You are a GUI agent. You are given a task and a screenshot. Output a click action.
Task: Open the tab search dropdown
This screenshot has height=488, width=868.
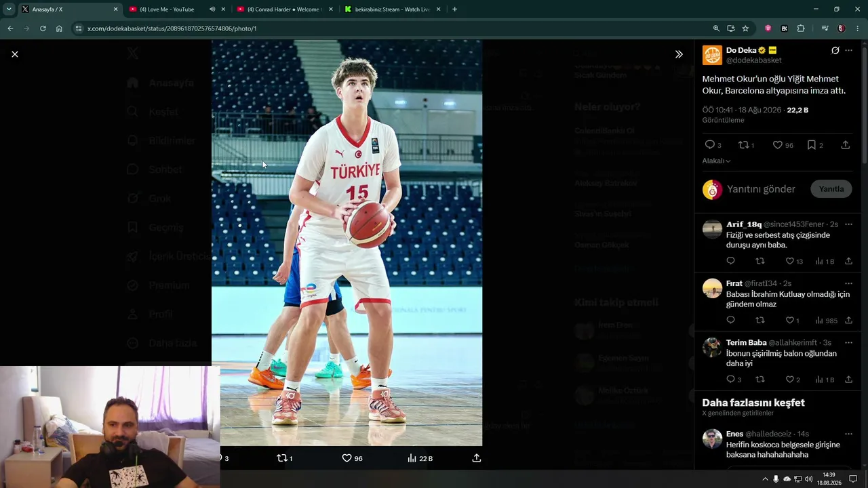pos(9,9)
